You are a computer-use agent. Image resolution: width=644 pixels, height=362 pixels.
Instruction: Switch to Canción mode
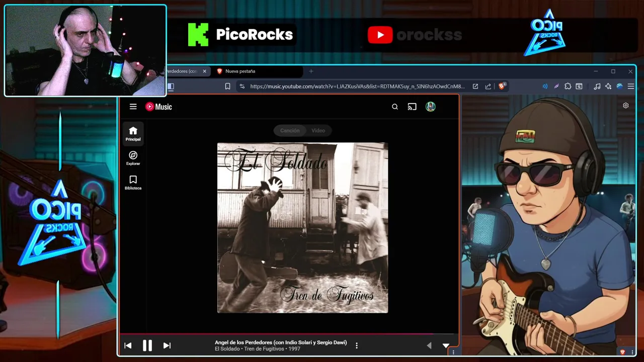coord(290,131)
